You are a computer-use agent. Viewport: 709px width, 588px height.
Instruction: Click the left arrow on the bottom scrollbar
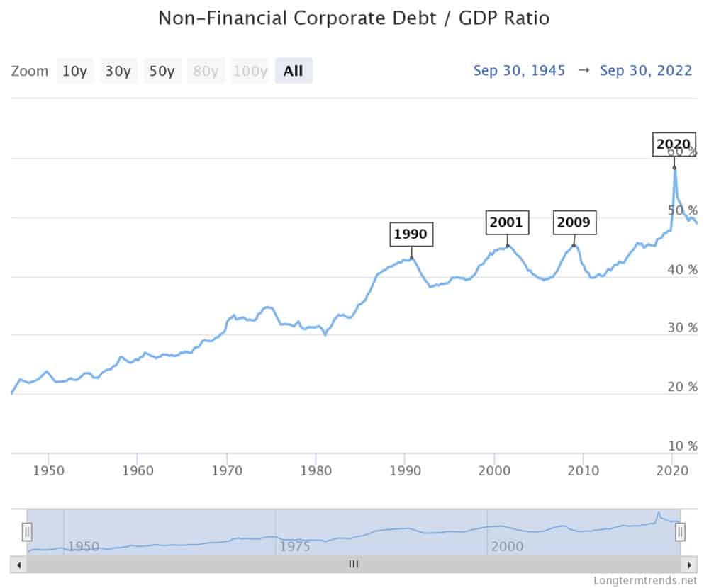(x=17, y=564)
